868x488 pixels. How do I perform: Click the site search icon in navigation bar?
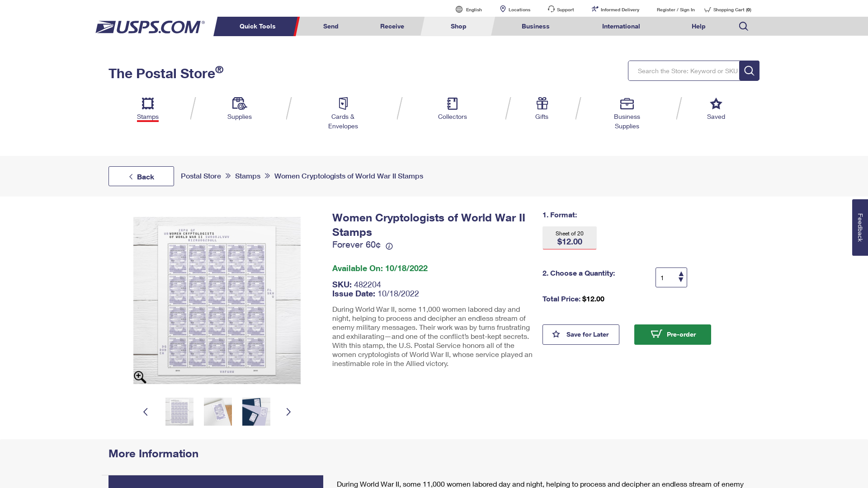pyautogui.click(x=743, y=26)
